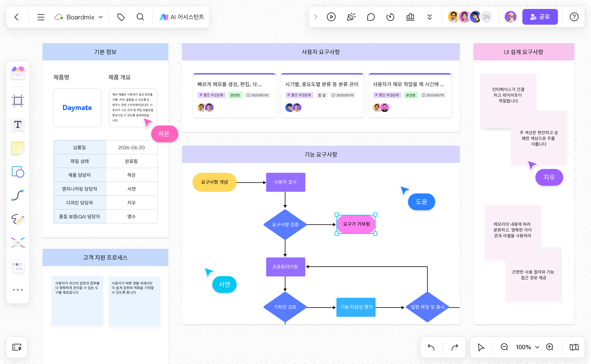
Task: Select the 사용자 조사 purple node
Action: [285, 182]
